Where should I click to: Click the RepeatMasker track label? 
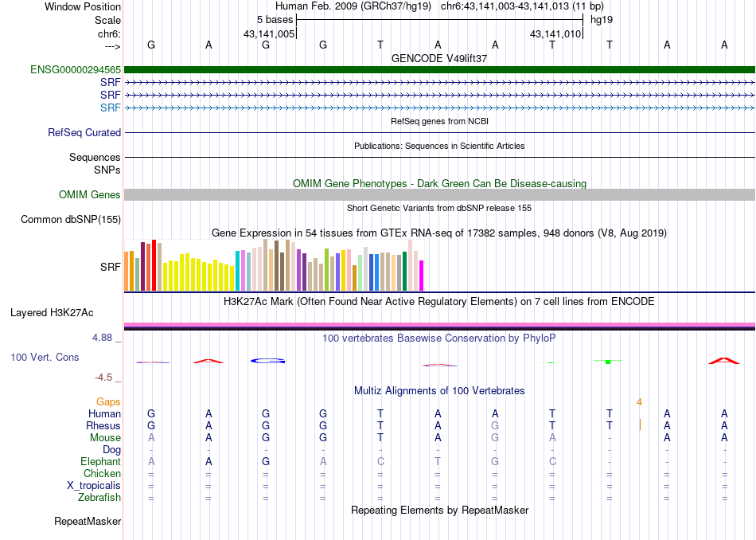click(88, 521)
